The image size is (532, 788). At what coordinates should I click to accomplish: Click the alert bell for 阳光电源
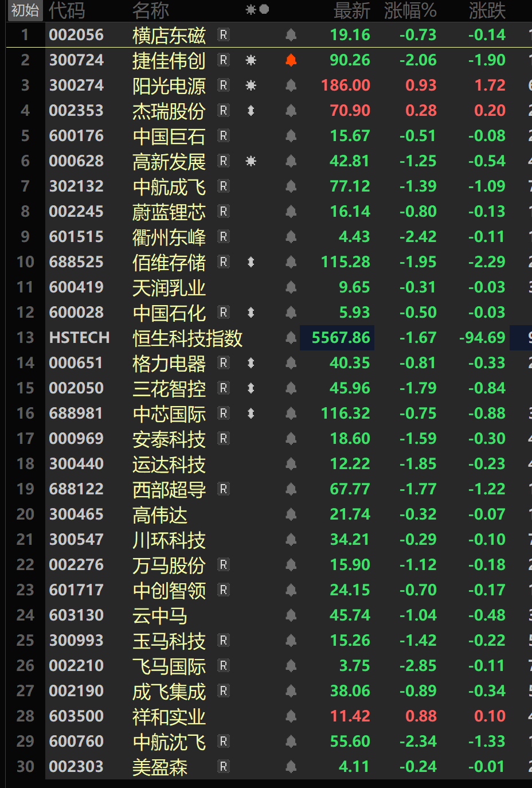tap(291, 85)
